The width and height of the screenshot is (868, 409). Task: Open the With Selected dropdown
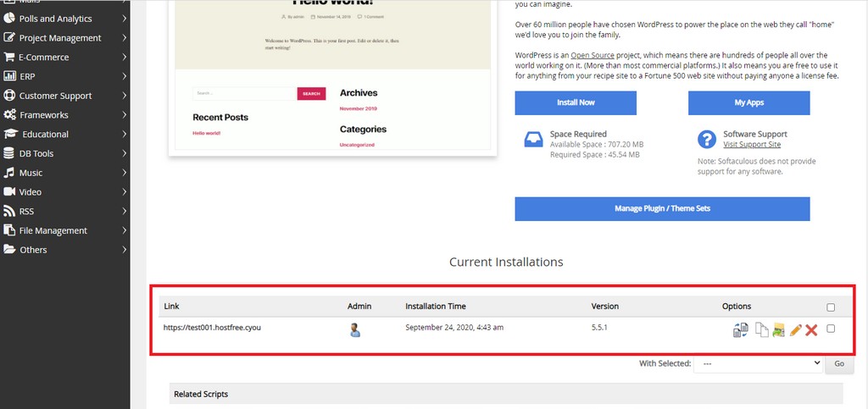click(757, 363)
